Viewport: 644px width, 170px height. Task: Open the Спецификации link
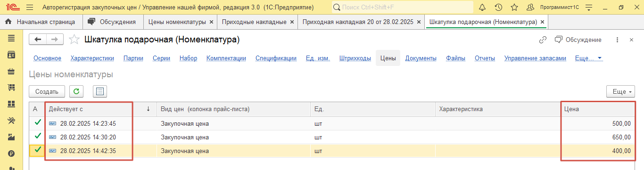tap(276, 58)
